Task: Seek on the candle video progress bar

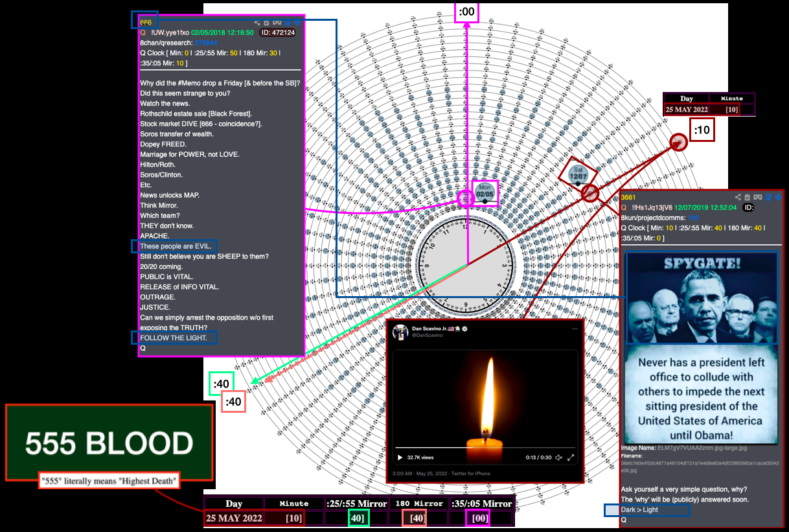Action: (485, 447)
